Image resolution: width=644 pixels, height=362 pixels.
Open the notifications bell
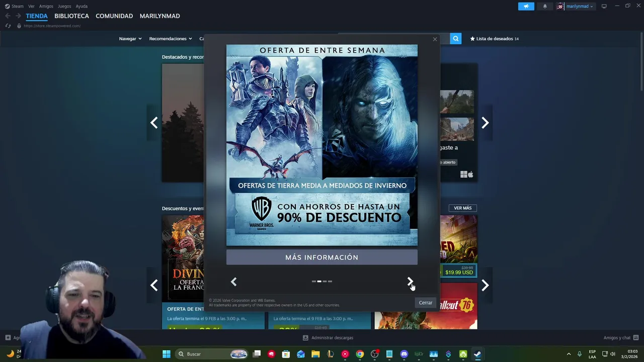pos(545,6)
